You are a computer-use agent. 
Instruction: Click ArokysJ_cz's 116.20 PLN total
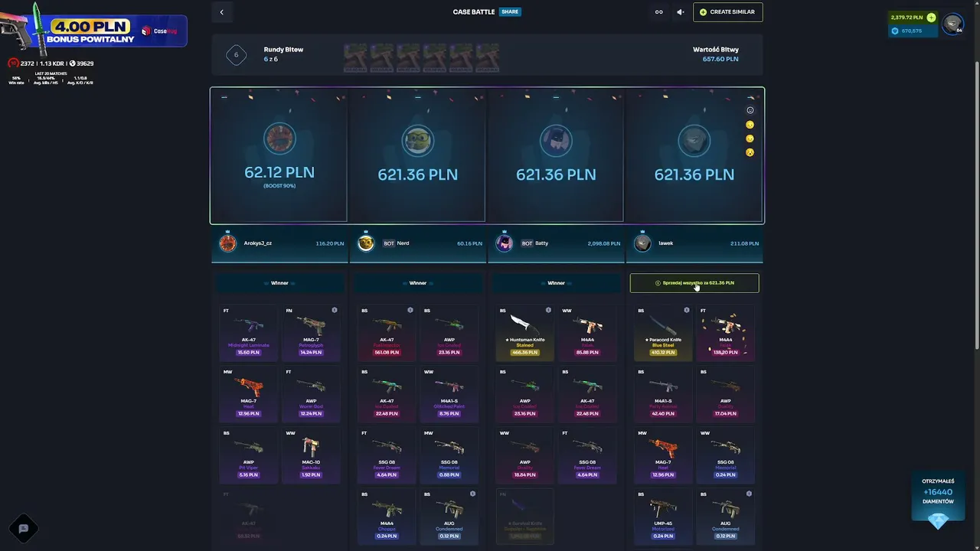(330, 243)
